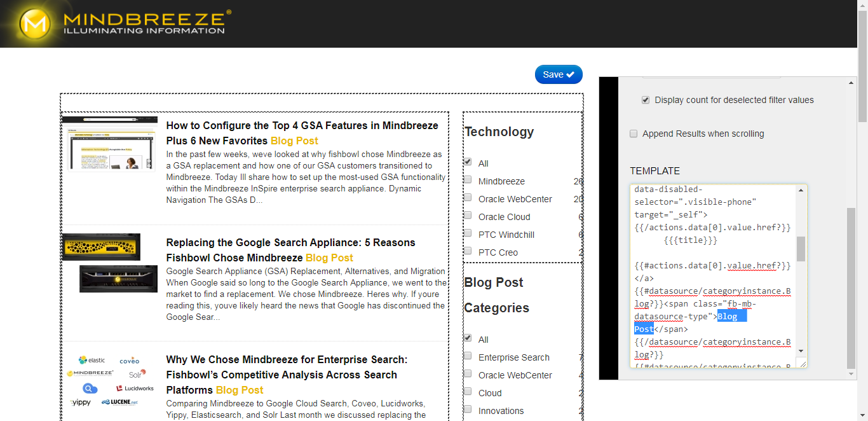This screenshot has width=868, height=421.
Task: Click the Mindbreeze logo icon
Action: pos(34,24)
